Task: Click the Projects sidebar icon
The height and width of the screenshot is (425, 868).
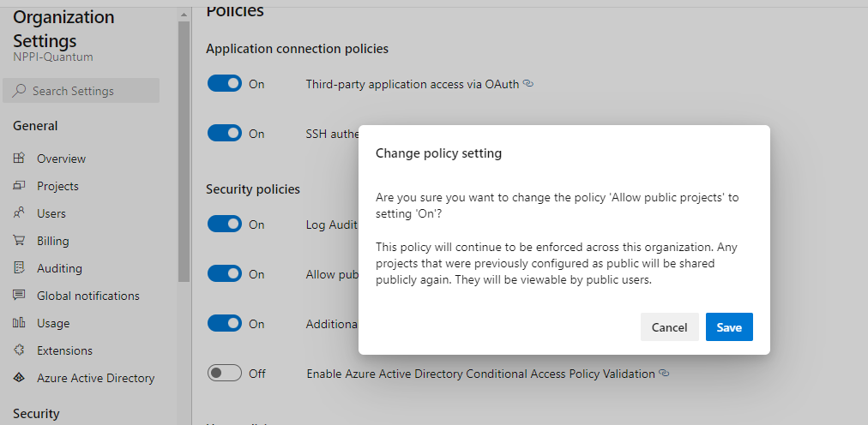Action: (x=20, y=186)
